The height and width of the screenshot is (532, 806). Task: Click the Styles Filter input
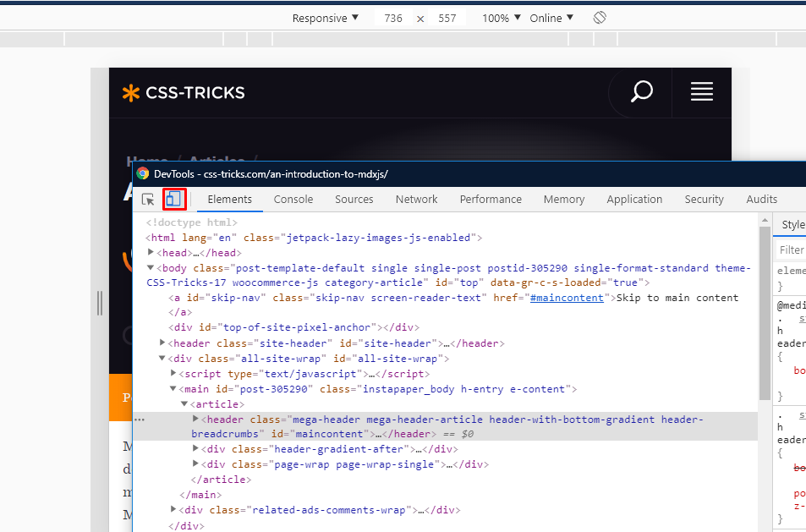tap(791, 250)
